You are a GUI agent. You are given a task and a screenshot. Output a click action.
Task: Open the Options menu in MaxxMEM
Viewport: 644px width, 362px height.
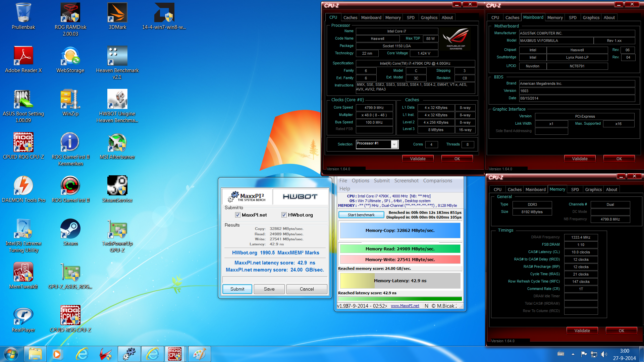[x=361, y=181]
